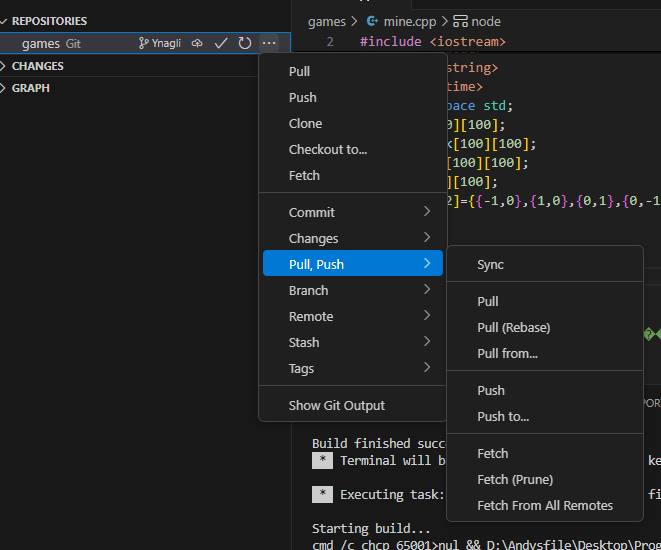Screen dimensions: 661x550
Task: Open the Branch submenu
Action: click(x=352, y=290)
